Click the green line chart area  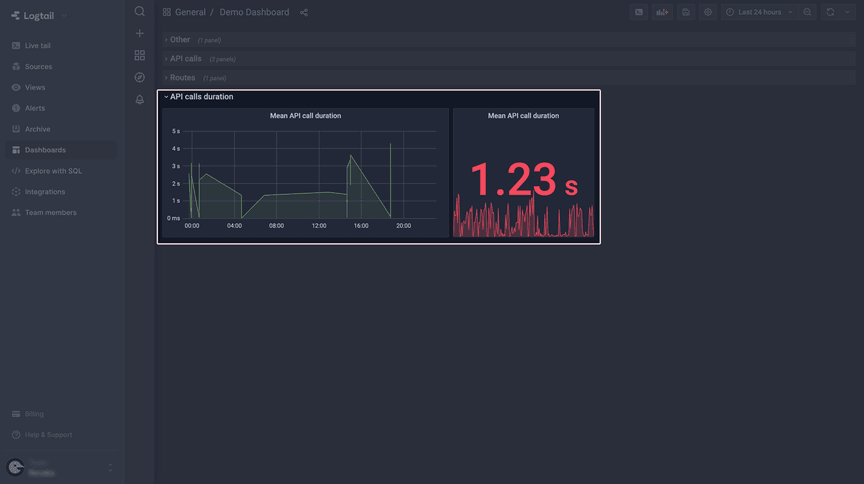click(x=311, y=175)
